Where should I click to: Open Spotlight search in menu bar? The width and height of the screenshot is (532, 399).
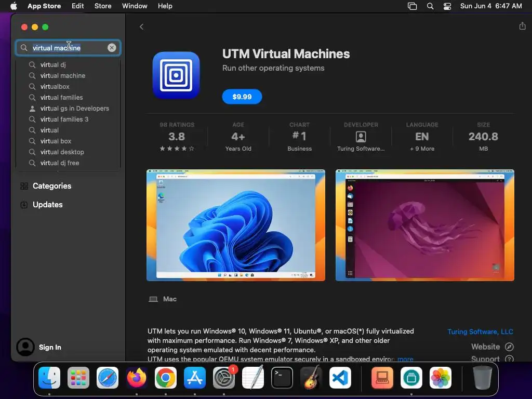click(430, 6)
